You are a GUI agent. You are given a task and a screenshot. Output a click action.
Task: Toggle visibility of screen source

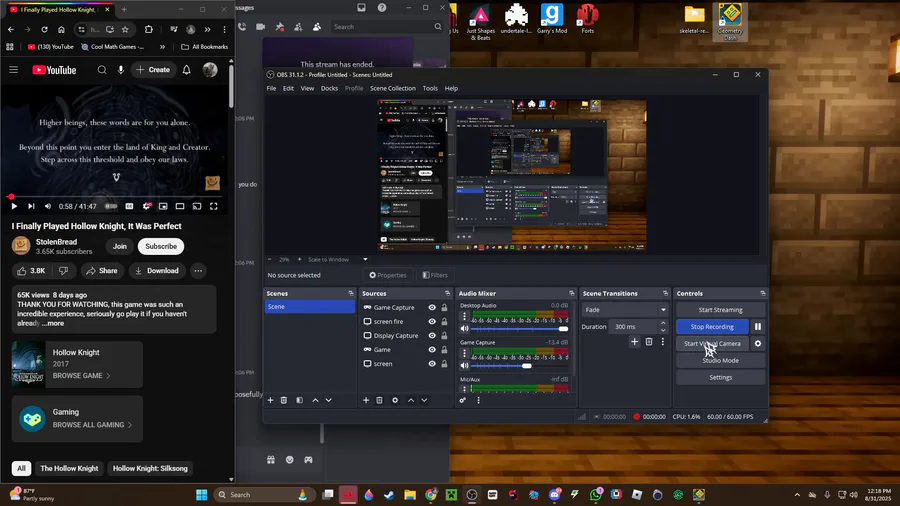pyautogui.click(x=432, y=364)
